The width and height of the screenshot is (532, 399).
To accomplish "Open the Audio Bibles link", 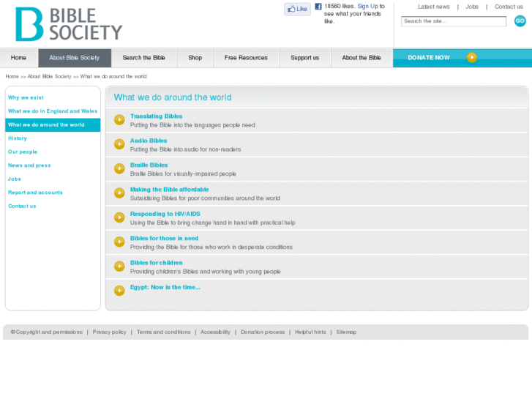I will [x=149, y=141].
